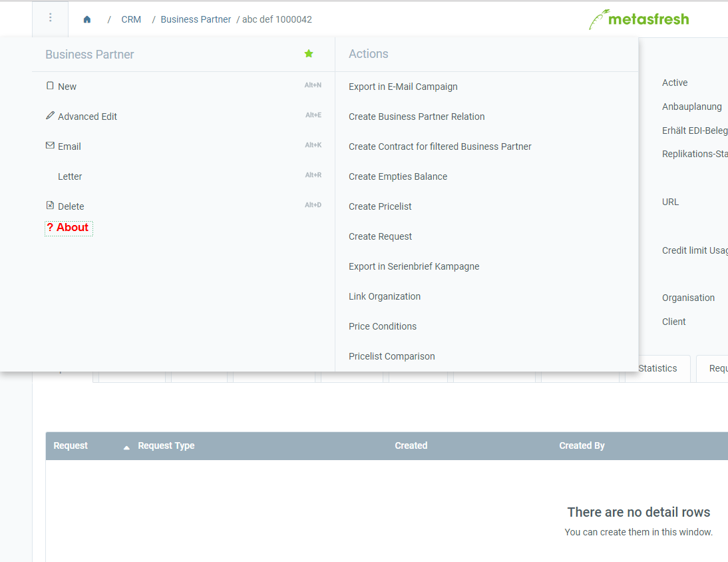
Task: Click the pencil icon next to Advanced Edit
Action: tap(50, 115)
